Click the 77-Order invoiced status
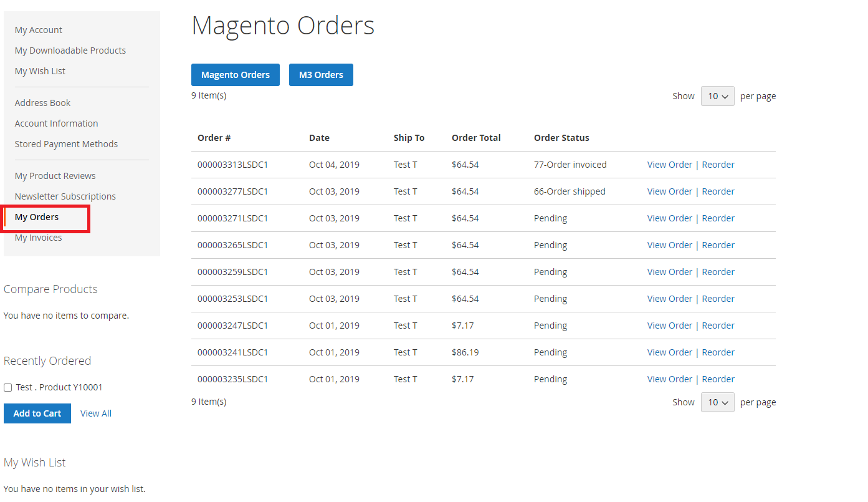The image size is (868, 502). 570,165
